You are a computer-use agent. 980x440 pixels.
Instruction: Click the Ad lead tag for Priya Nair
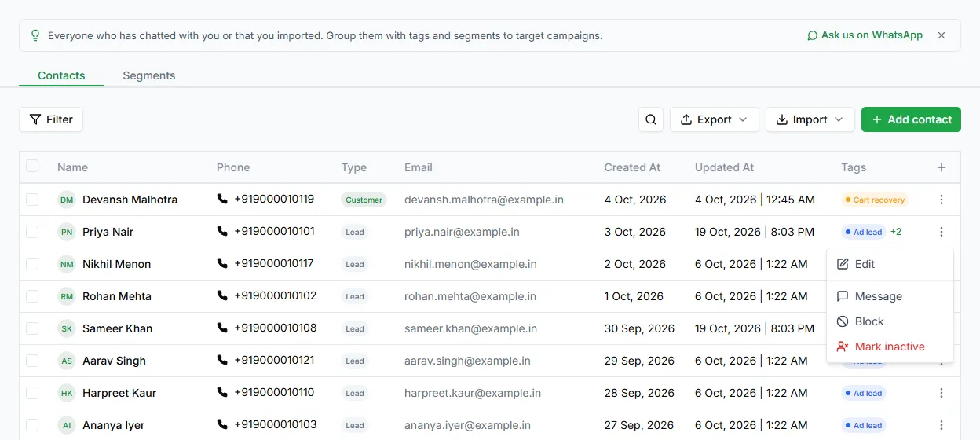pyautogui.click(x=863, y=232)
